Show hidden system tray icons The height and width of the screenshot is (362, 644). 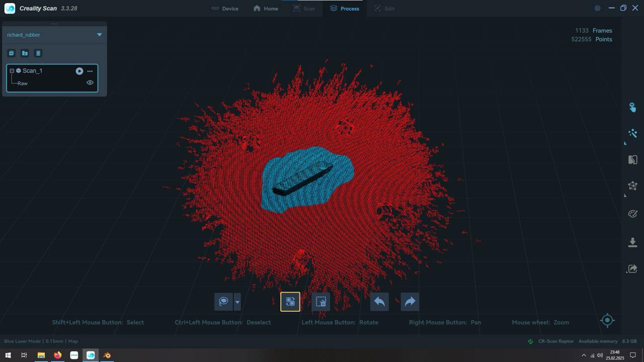click(x=584, y=355)
